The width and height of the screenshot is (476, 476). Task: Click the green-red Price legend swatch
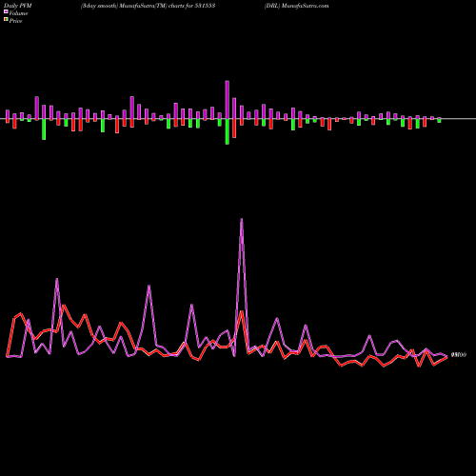pyautogui.click(x=6, y=19)
